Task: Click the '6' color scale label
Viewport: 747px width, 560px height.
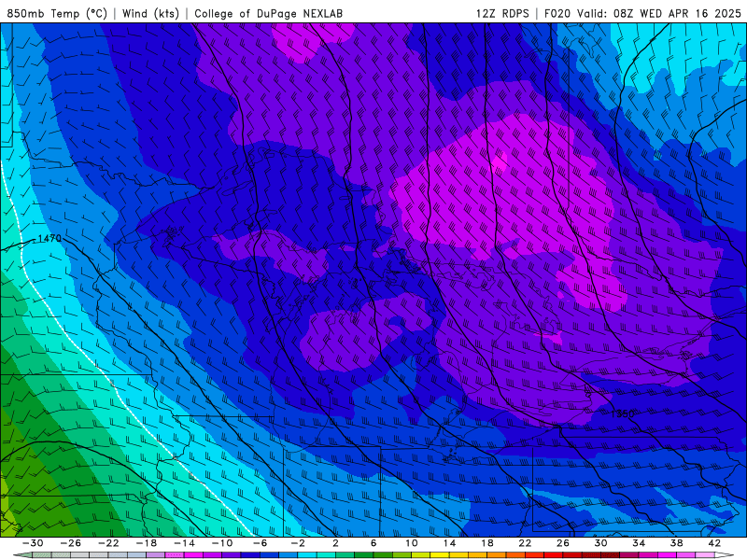Action: pyautogui.click(x=373, y=543)
